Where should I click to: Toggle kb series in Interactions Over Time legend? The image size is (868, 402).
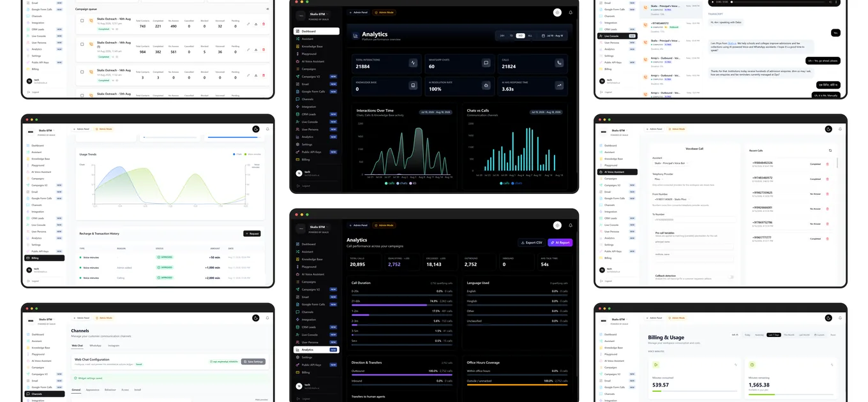tap(413, 183)
